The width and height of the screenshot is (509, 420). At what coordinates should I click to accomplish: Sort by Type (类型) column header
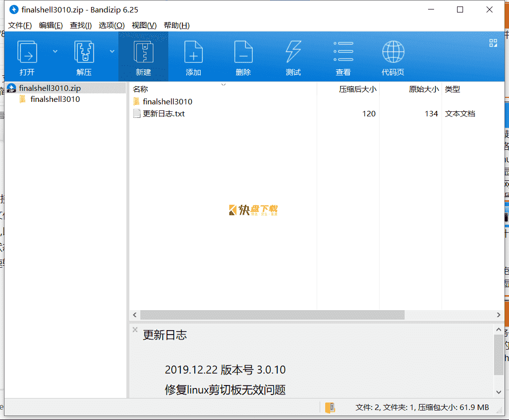click(453, 89)
